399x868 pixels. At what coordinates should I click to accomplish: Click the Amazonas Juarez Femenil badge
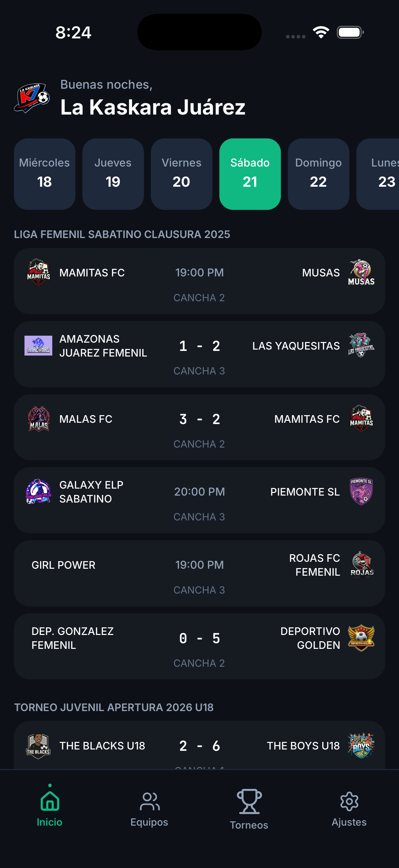coord(38,345)
